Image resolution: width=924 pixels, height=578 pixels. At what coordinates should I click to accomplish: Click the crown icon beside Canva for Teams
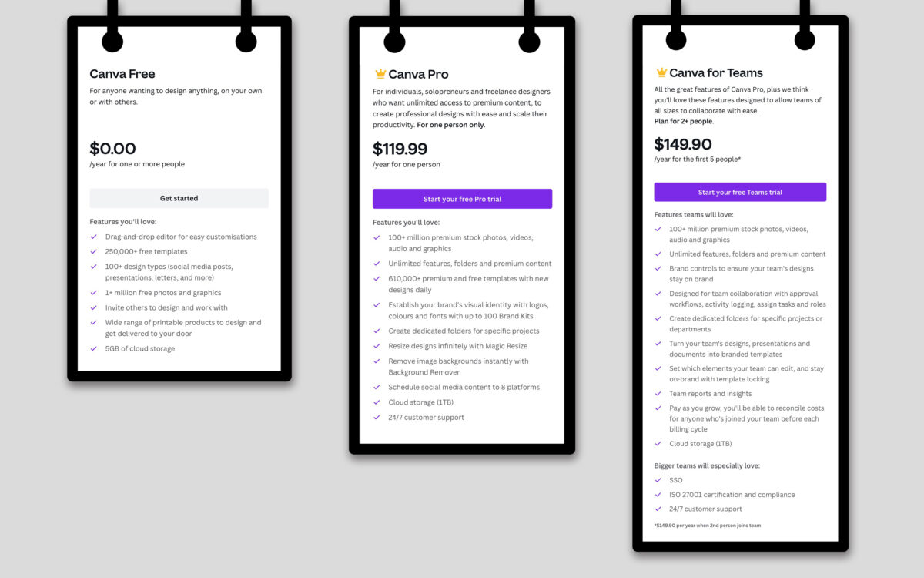coord(661,72)
